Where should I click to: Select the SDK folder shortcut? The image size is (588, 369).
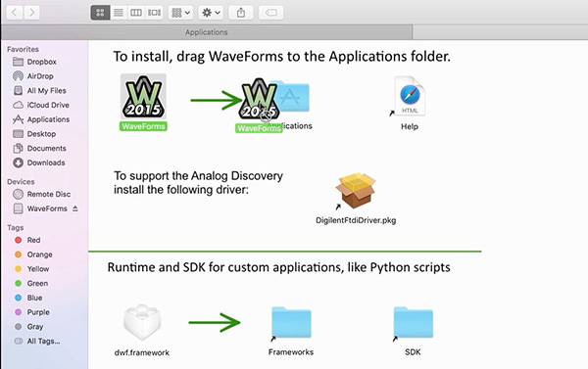coord(413,323)
